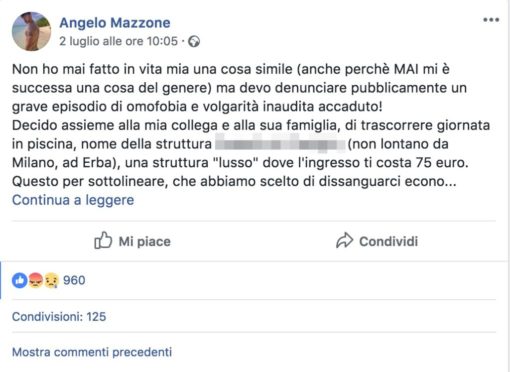Screen dimensions: 510x372
Task: Open Angelo Mazzone's profile name link
Action: click(115, 23)
